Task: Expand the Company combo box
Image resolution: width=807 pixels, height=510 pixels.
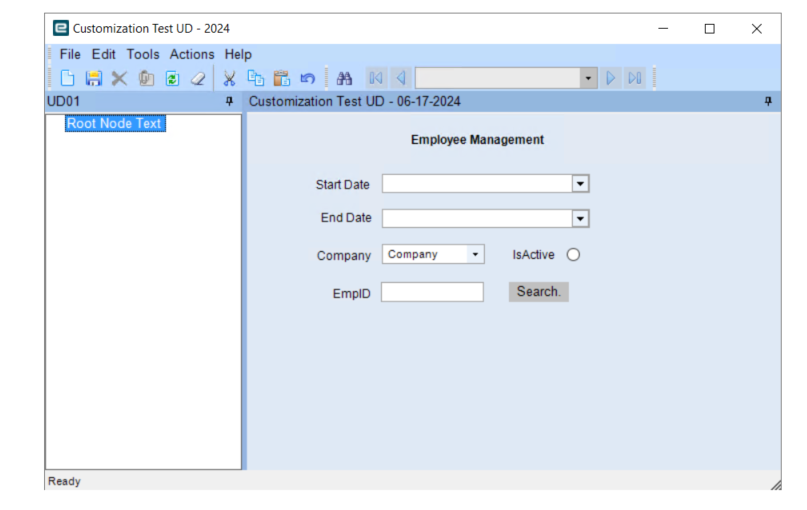Action: point(476,254)
